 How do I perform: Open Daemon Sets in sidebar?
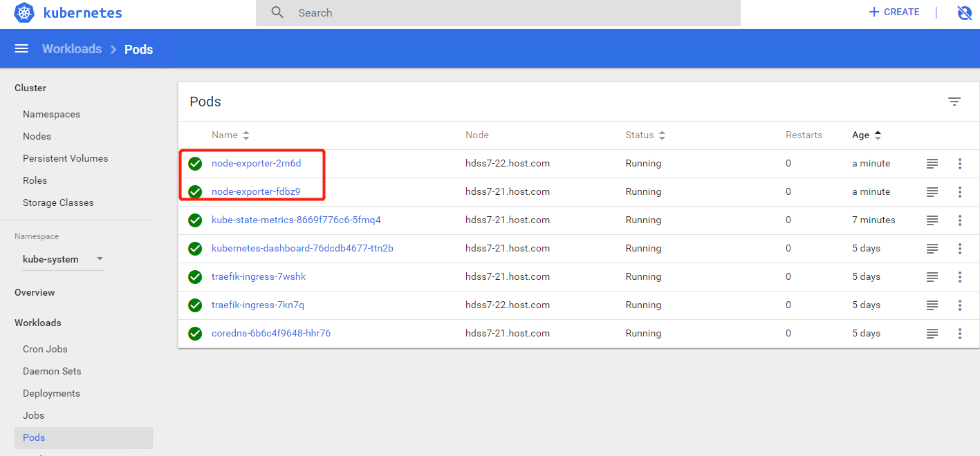click(x=52, y=371)
